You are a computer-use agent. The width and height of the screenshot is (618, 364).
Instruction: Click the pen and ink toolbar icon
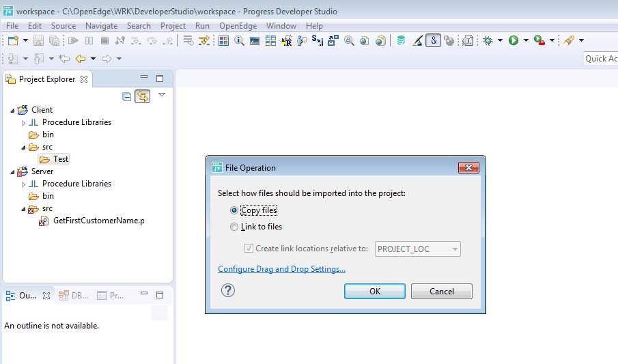point(417,40)
